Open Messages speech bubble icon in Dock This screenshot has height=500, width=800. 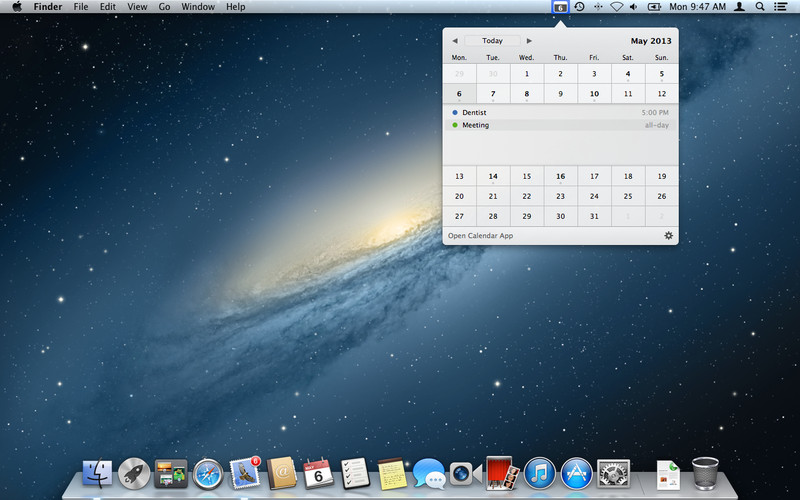pyautogui.click(x=429, y=474)
